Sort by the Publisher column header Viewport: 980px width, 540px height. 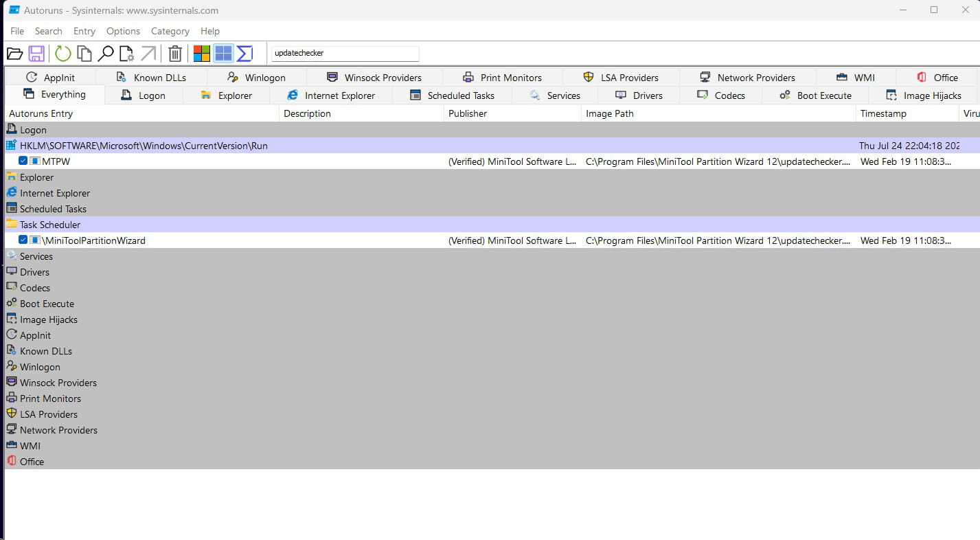468,113
